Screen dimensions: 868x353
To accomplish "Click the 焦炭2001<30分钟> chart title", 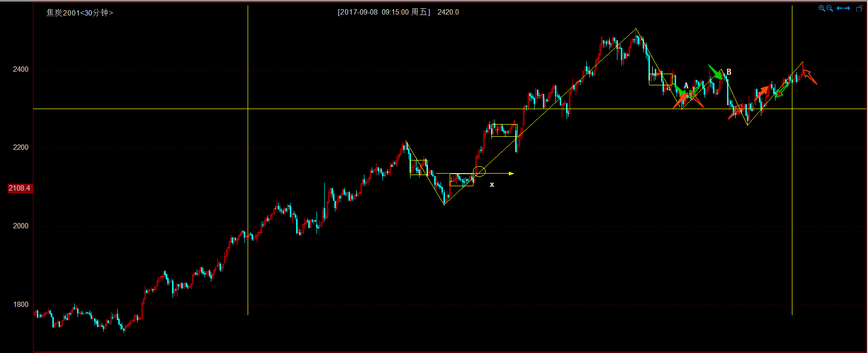I will point(79,13).
